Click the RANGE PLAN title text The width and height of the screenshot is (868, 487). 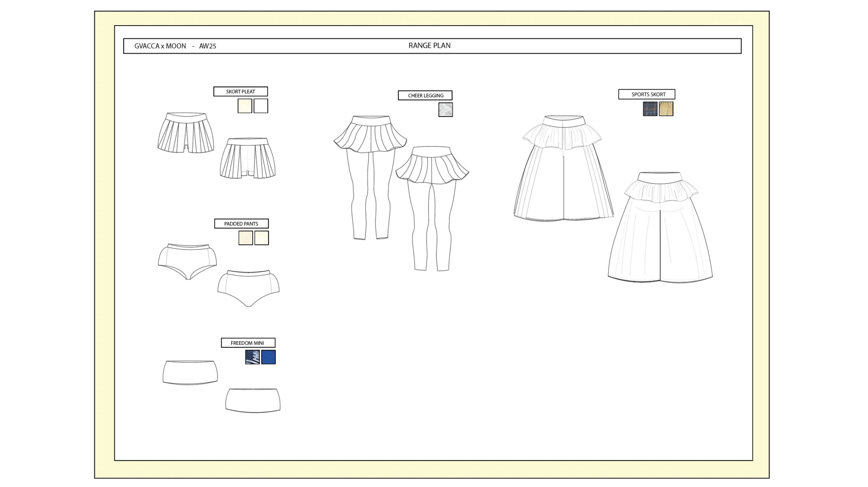pos(429,46)
